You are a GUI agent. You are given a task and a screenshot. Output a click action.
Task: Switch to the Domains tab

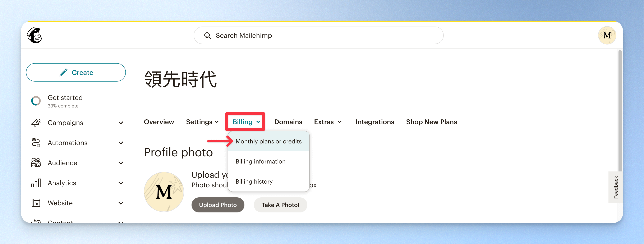(288, 122)
